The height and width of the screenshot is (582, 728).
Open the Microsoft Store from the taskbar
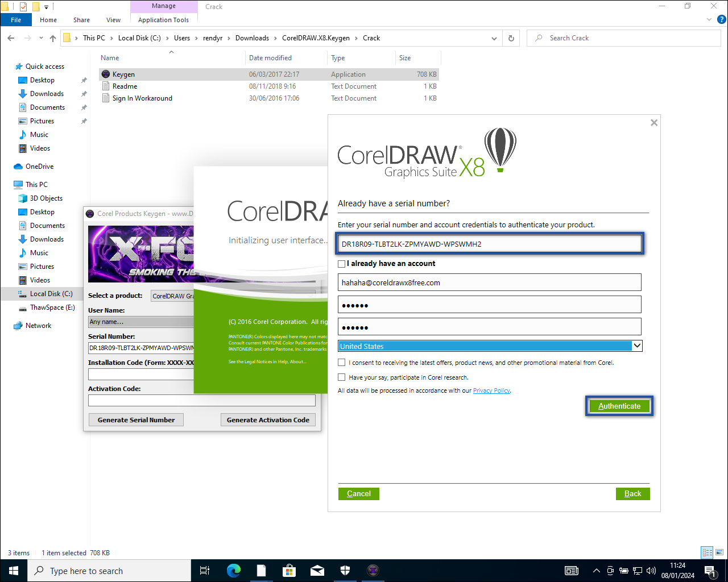[x=289, y=570]
